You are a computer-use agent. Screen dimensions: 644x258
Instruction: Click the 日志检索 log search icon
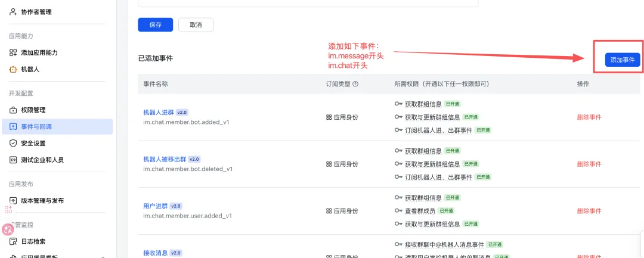point(13,241)
